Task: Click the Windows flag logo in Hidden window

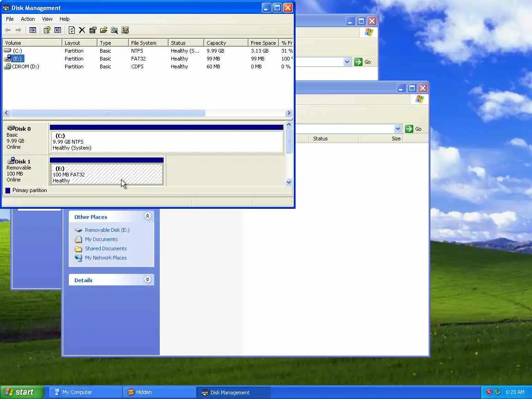Action: click(x=420, y=99)
